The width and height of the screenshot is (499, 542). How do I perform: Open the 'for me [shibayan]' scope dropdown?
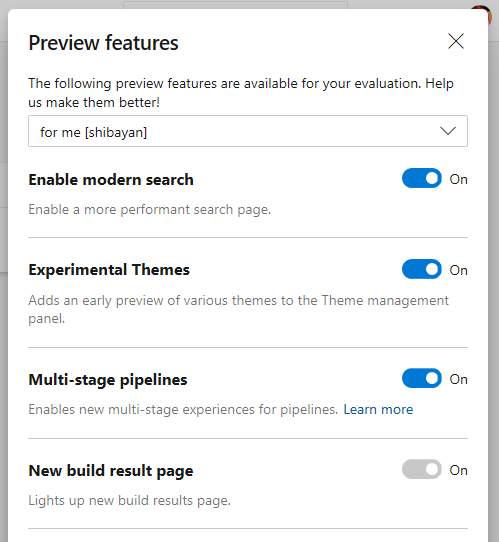[x=248, y=131]
